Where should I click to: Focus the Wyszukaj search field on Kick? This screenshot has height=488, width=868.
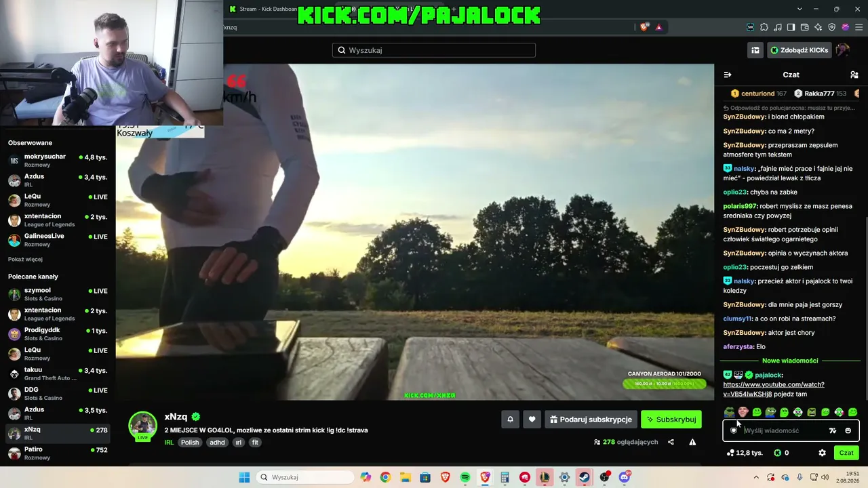[434, 50]
